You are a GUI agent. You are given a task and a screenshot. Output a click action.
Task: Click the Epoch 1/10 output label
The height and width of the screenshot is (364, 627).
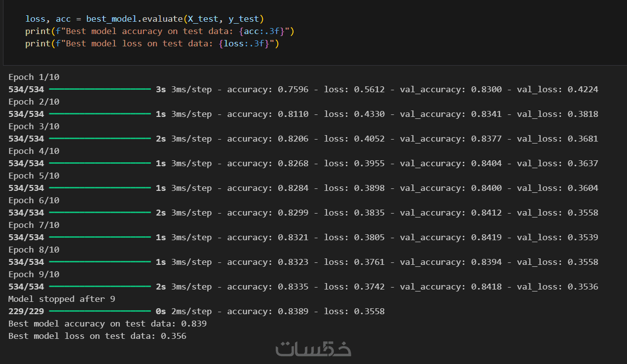point(34,77)
